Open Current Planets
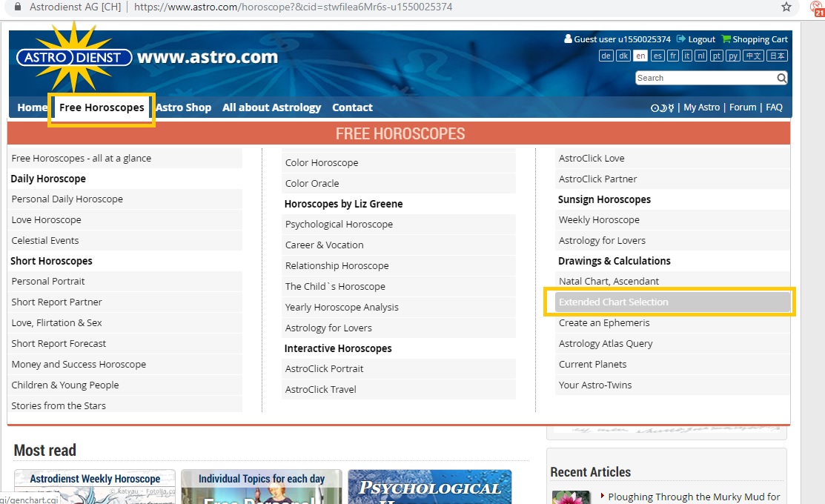The image size is (825, 504). pos(672,364)
